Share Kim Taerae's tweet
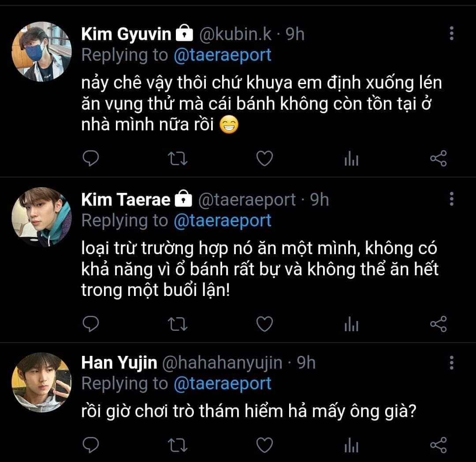Image resolution: width=476 pixels, height=462 pixels. click(438, 325)
